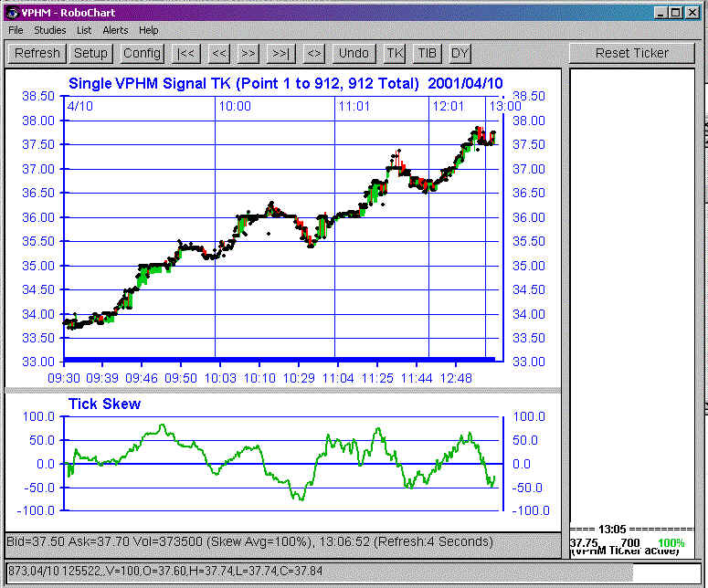
Task: Click the 13:00 time marker label
Action: pyautogui.click(x=505, y=106)
